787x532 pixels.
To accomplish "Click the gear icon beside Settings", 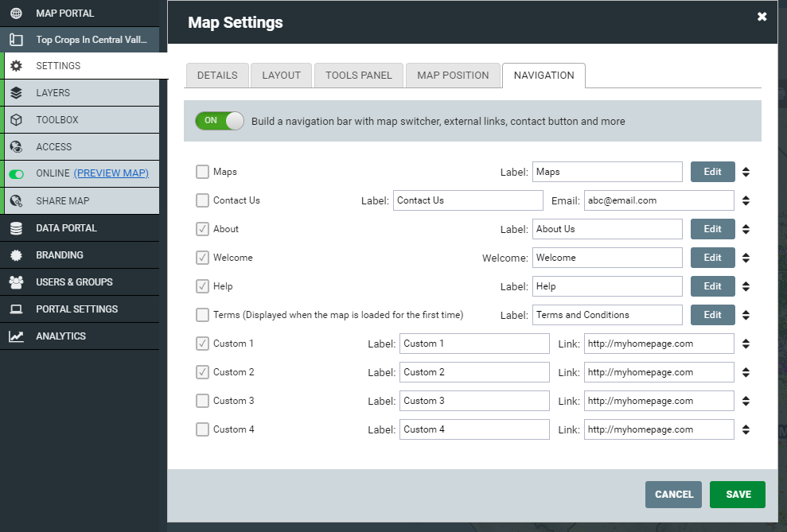I will click(16, 66).
